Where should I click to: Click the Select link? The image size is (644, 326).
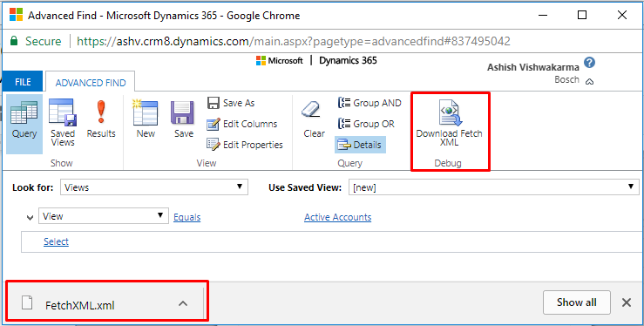pyautogui.click(x=56, y=241)
